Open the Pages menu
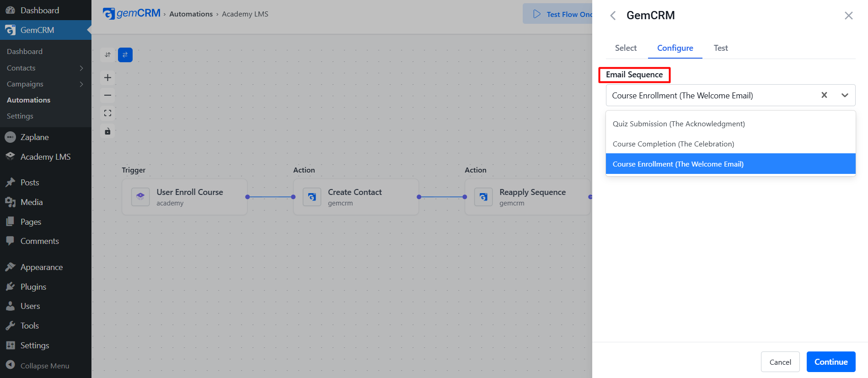The width and height of the screenshot is (868, 378). pyautogui.click(x=46, y=222)
